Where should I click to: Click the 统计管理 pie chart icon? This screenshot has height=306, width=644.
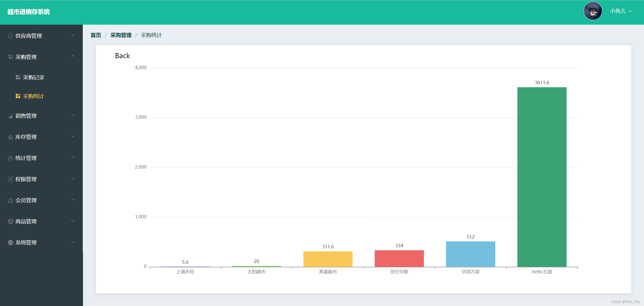pyautogui.click(x=11, y=158)
